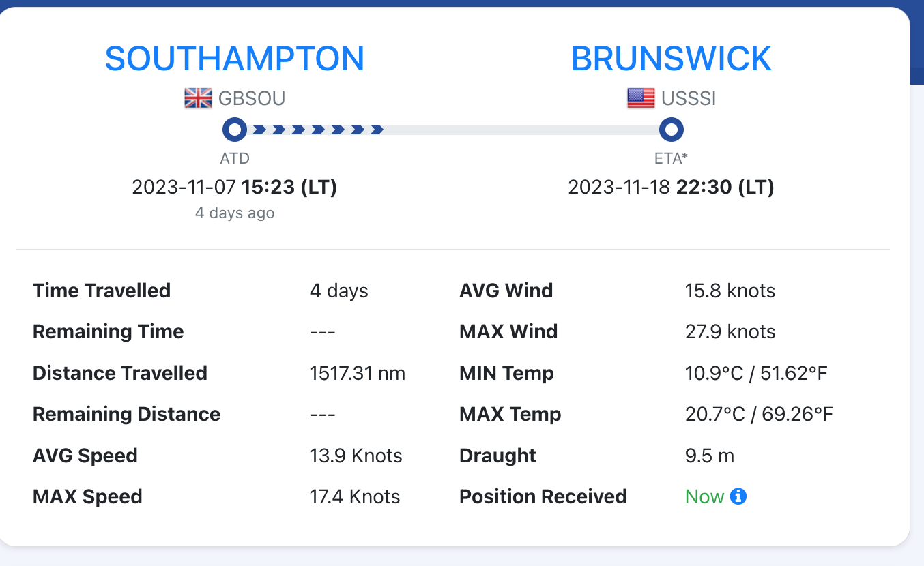Click the voyage progress arrows
924x566 pixels.
pos(317,130)
